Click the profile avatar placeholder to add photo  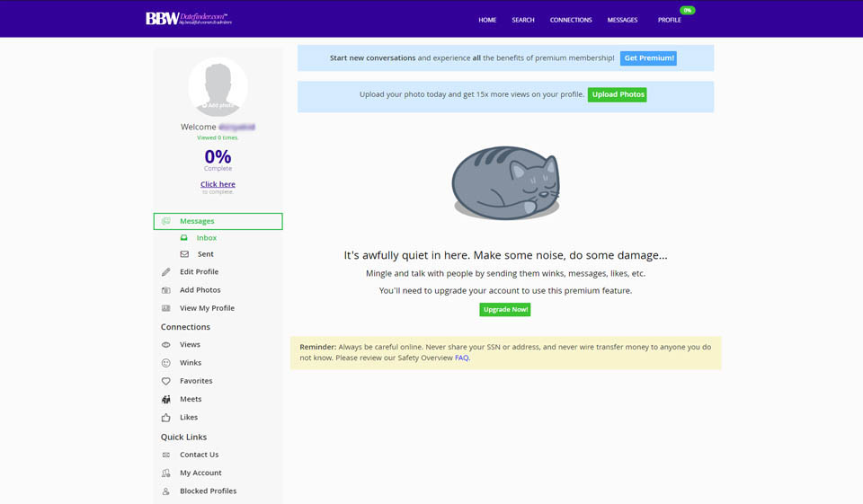click(x=218, y=87)
